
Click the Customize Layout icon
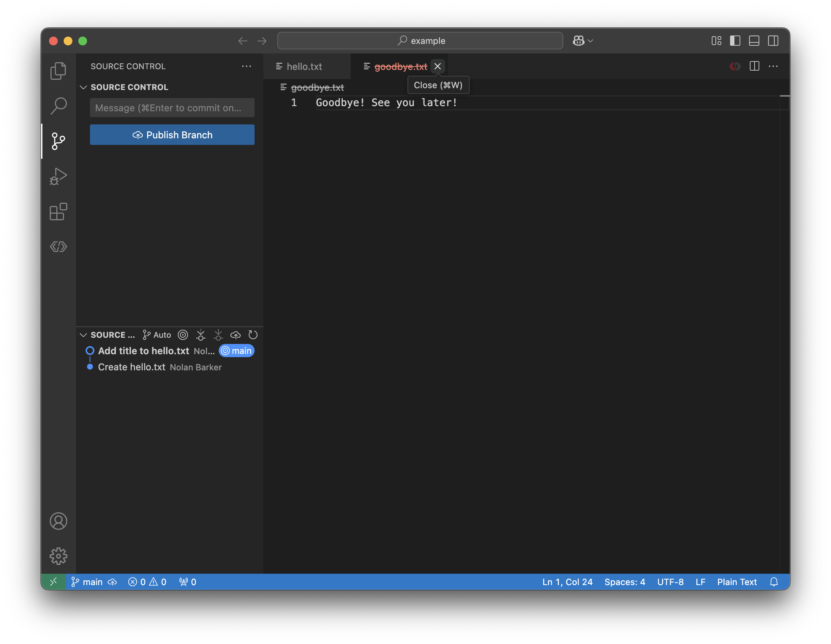coord(716,41)
